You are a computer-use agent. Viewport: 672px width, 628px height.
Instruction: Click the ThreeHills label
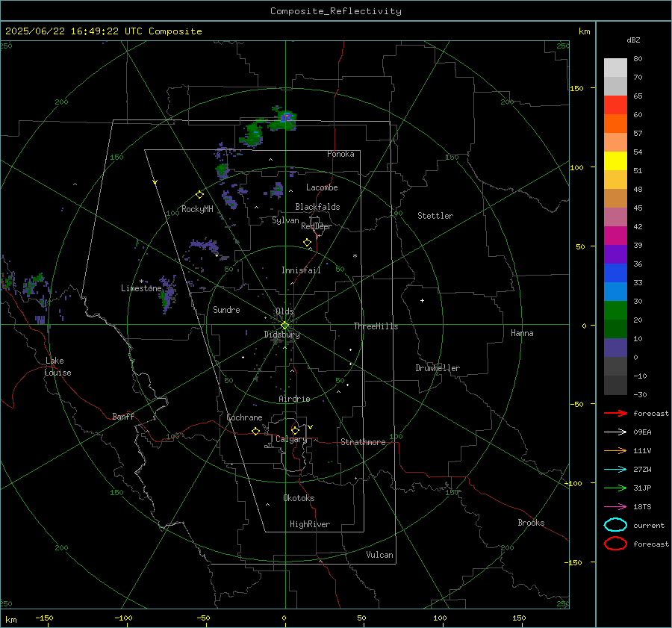coord(376,326)
